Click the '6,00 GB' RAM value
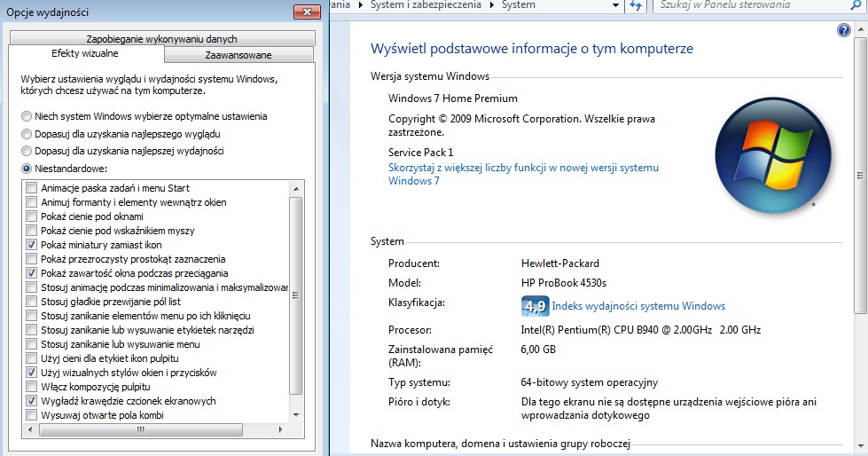The height and width of the screenshot is (456, 868). (x=538, y=349)
